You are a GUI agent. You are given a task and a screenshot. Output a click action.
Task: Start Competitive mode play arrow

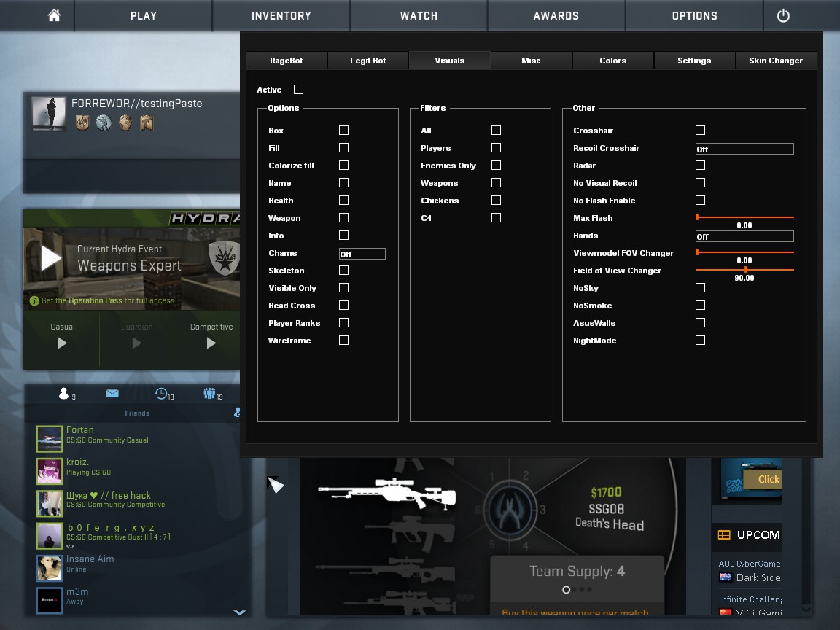pyautogui.click(x=211, y=343)
